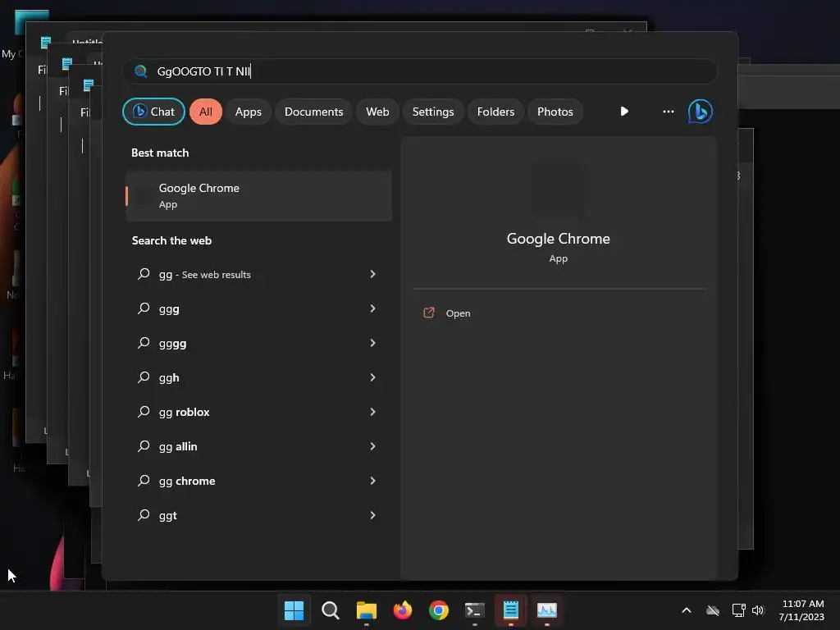Click inside the search text field
Screen dimensions: 840x630
coord(419,71)
